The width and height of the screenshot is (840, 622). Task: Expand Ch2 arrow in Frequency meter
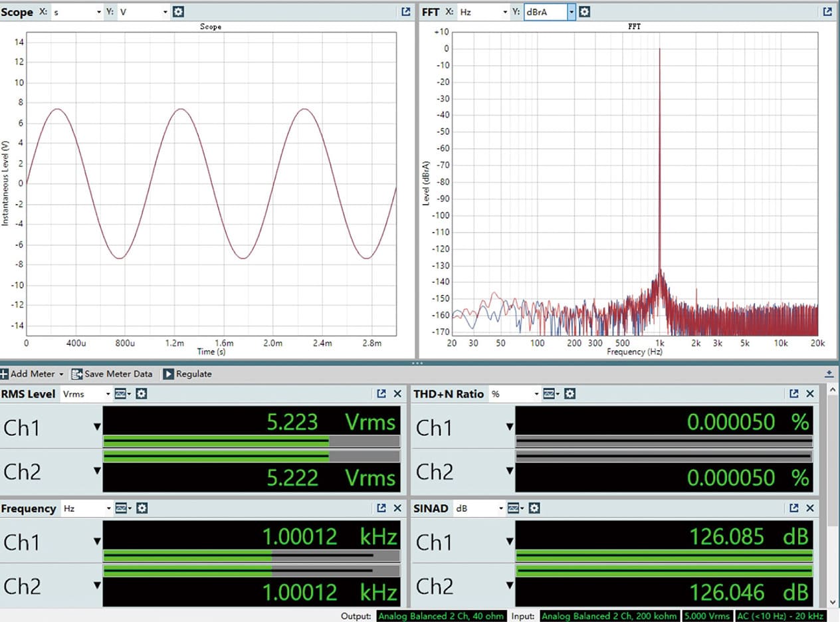97,585
